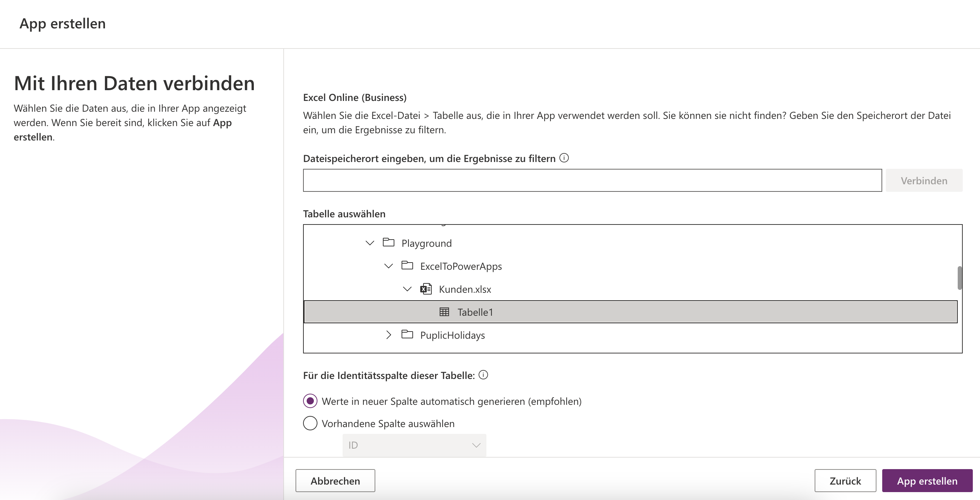Select automatic value generation radio option
980x500 pixels.
pyautogui.click(x=310, y=401)
